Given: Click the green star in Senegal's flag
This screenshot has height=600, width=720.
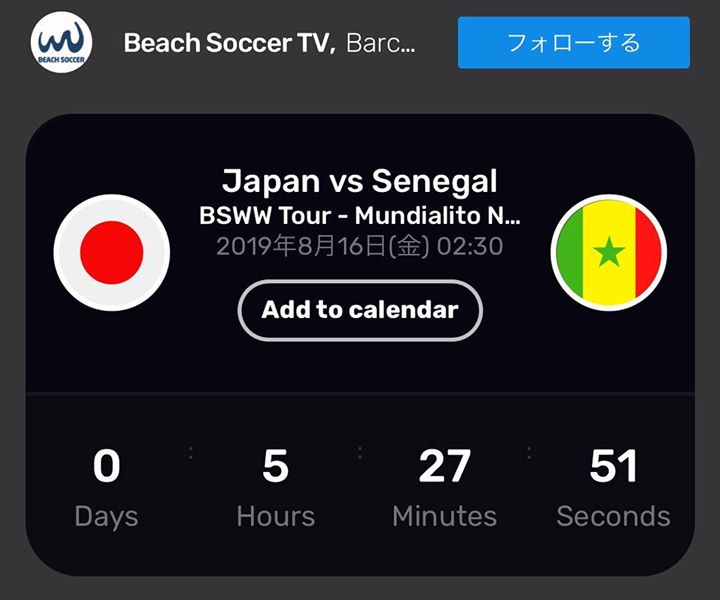Looking at the screenshot, I should [609, 252].
